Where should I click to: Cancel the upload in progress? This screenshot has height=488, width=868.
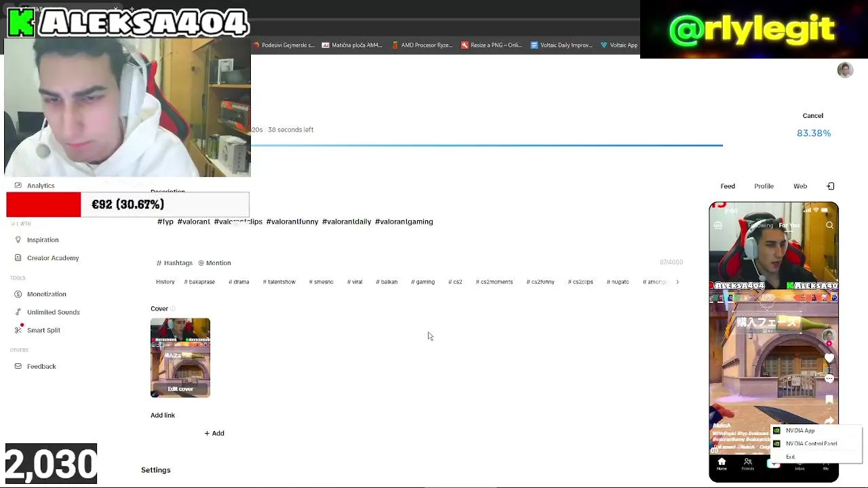coord(812,116)
